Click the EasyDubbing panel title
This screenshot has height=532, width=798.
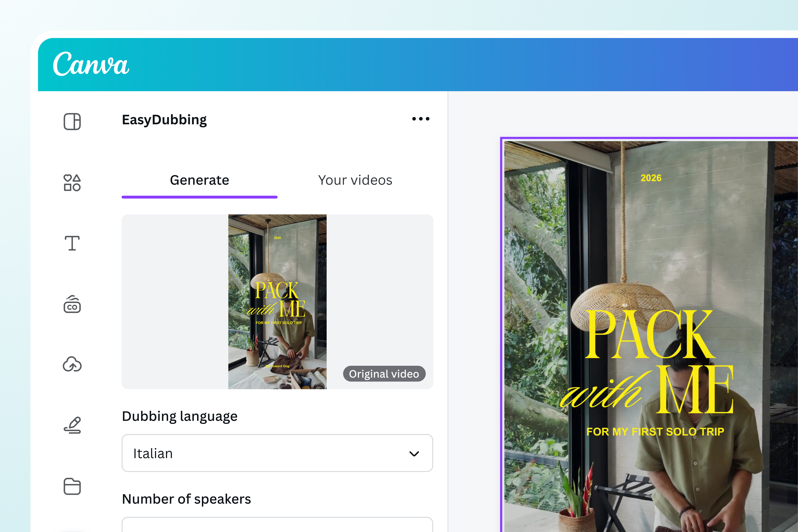164,120
